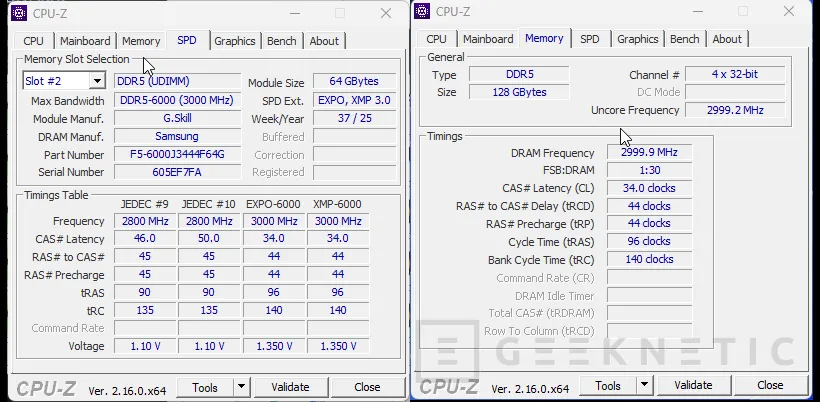Open Tools dropdown arrow in right window

[x=644, y=385]
